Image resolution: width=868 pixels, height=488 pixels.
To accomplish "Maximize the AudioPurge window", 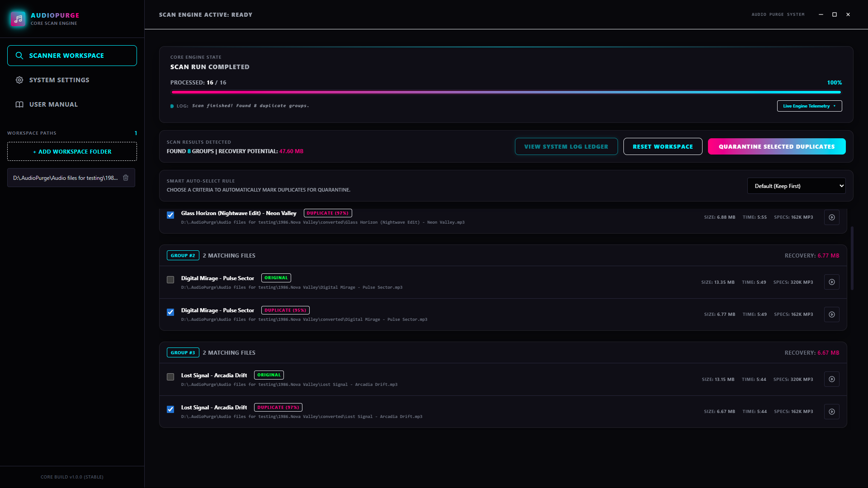I will click(835, 14).
